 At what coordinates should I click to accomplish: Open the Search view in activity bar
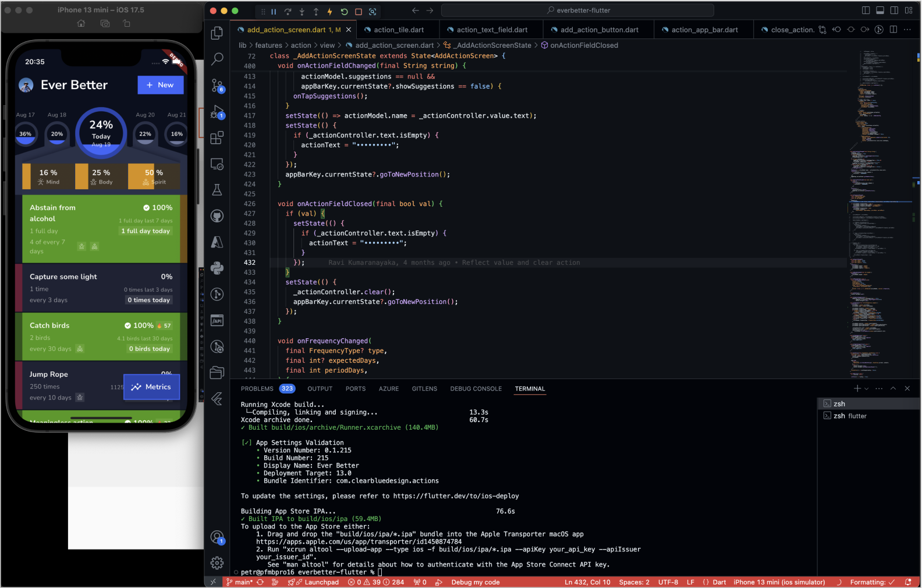(x=217, y=59)
